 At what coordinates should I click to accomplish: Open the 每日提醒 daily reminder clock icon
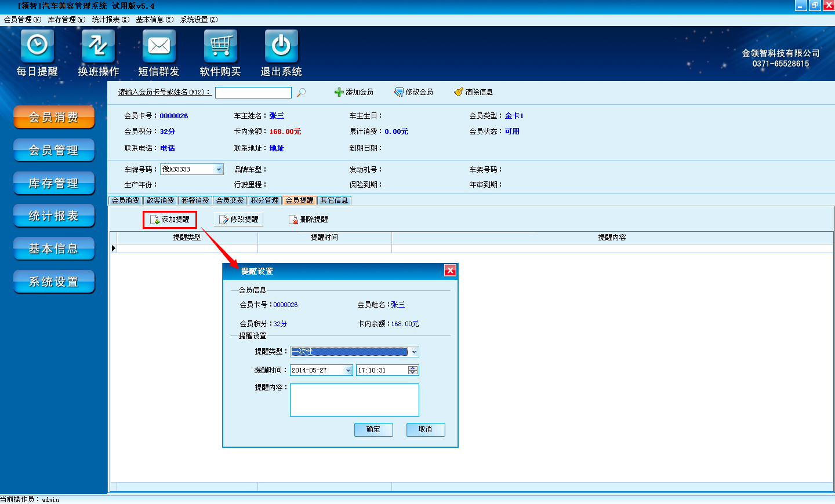[37, 46]
